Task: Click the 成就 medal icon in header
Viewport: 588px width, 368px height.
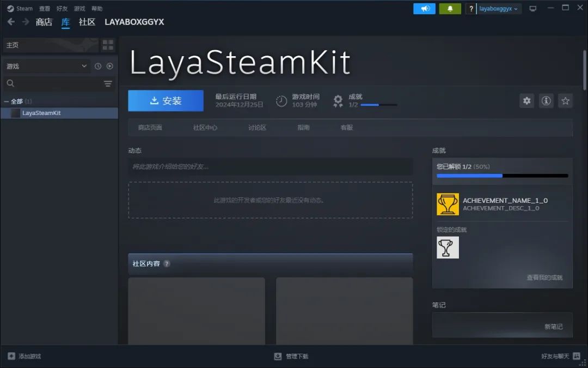Action: [x=338, y=101]
